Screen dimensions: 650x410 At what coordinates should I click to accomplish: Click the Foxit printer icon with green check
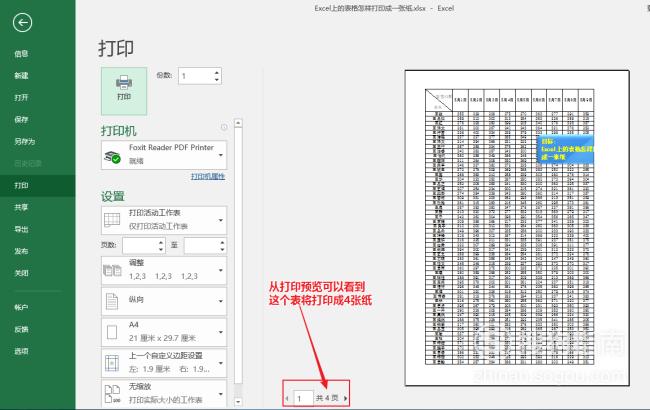tap(112, 157)
